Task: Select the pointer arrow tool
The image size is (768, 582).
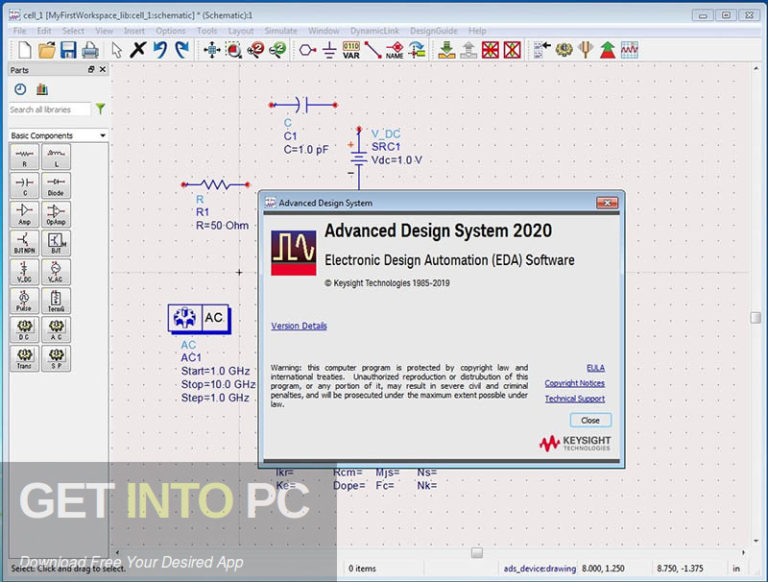Action: pyautogui.click(x=117, y=50)
